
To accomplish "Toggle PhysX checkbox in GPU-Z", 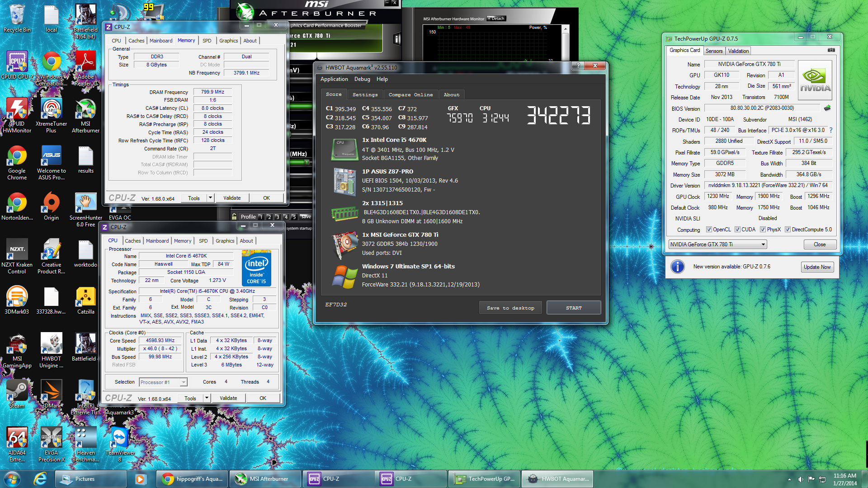I will tap(763, 230).
